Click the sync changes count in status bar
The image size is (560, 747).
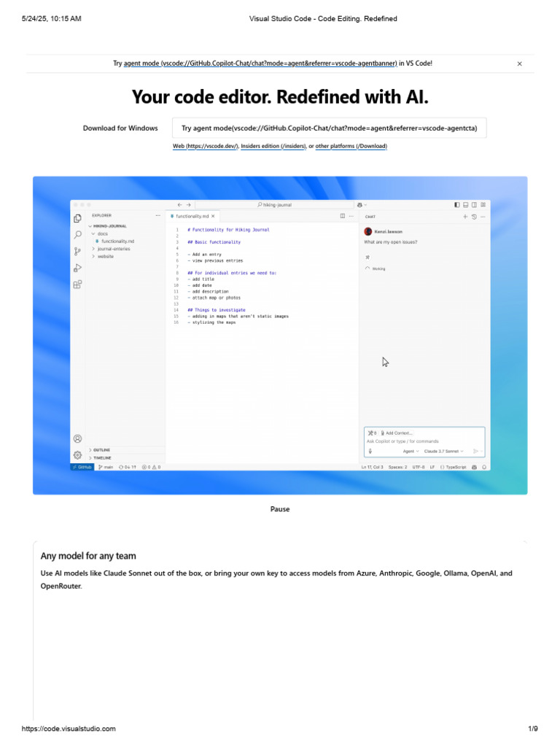coord(127,468)
